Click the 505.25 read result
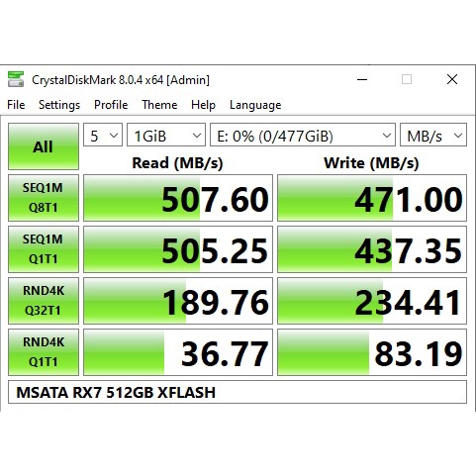The width and height of the screenshot is (476, 476). (x=178, y=249)
